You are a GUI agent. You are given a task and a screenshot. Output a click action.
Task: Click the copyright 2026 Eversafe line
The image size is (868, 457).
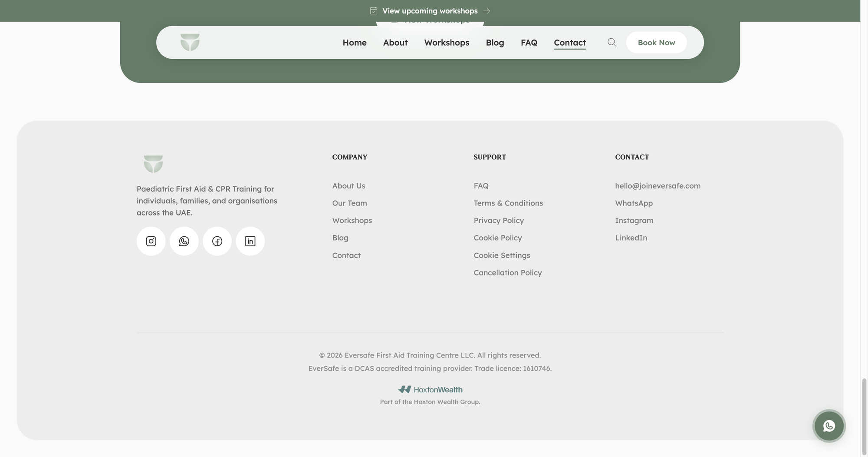tap(430, 355)
